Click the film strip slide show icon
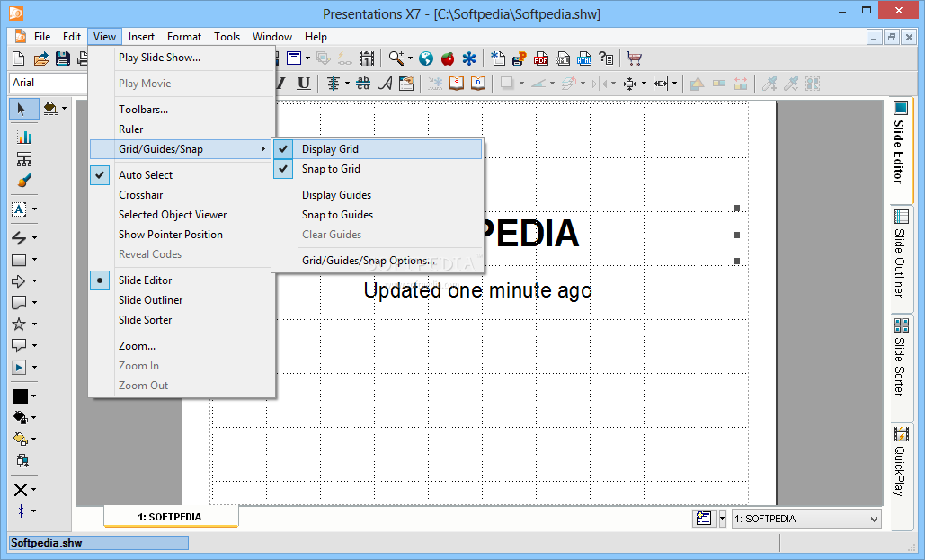Viewport: 925px width, 560px height. 367,58
